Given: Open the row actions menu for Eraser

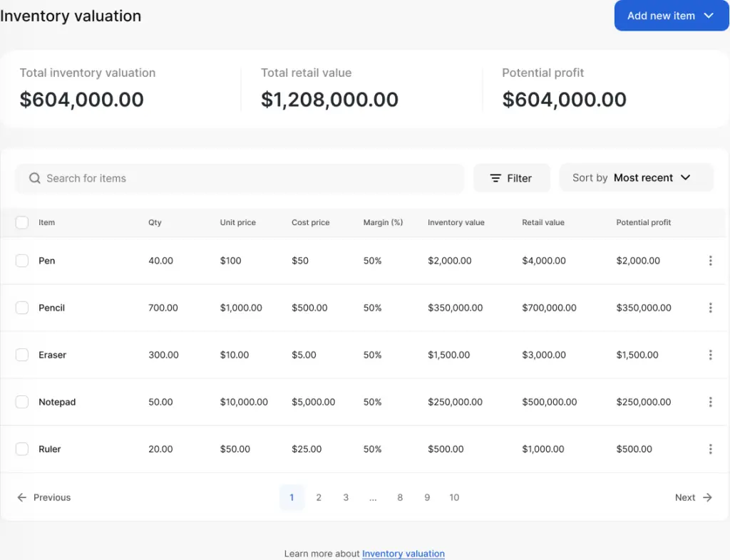Looking at the screenshot, I should pyautogui.click(x=710, y=355).
